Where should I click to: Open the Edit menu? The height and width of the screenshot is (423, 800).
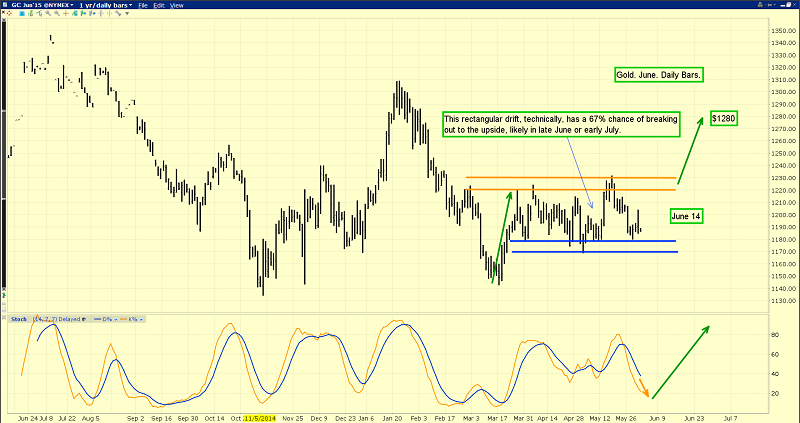tap(159, 5)
